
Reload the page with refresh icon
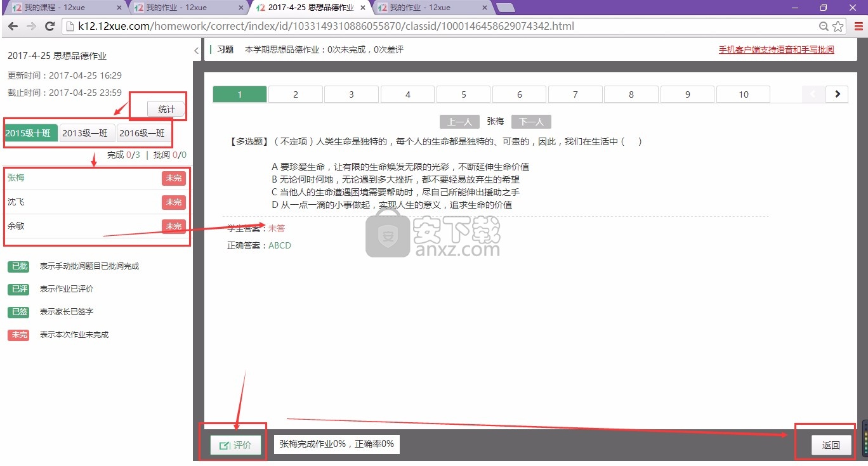click(49, 27)
